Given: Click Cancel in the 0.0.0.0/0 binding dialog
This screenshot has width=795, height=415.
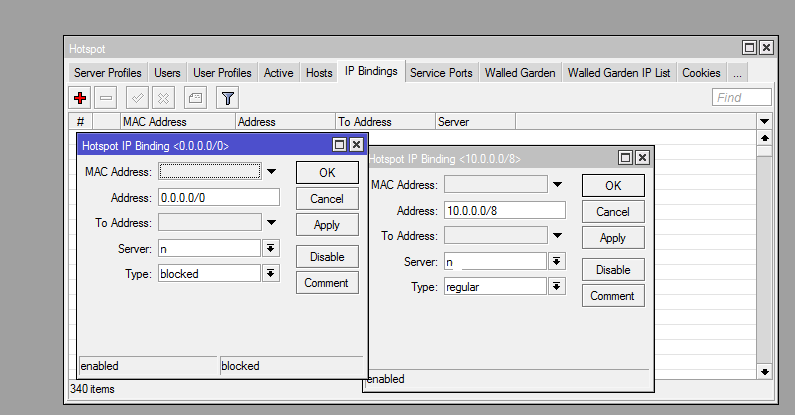Looking at the screenshot, I should click(x=327, y=199).
